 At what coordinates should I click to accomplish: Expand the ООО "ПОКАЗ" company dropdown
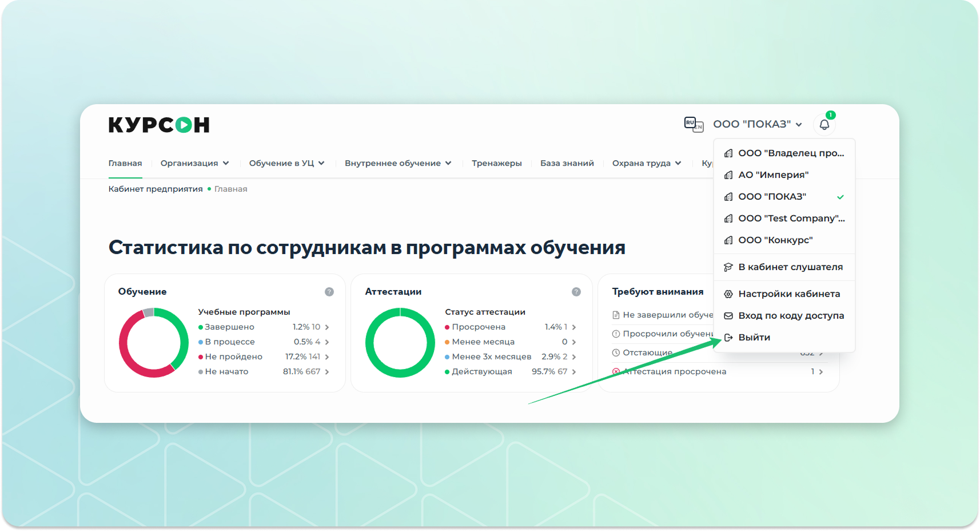(757, 124)
